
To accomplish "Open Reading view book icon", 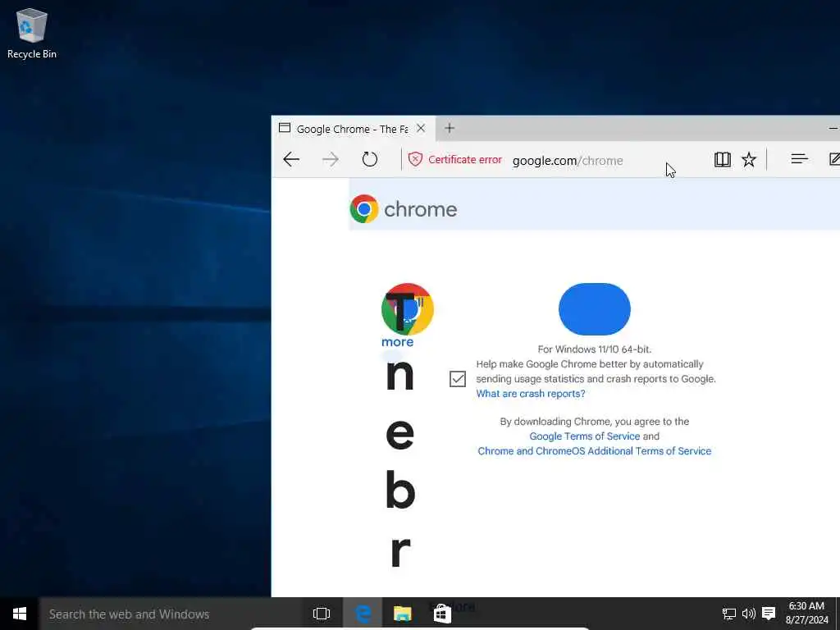I will pos(722,159).
